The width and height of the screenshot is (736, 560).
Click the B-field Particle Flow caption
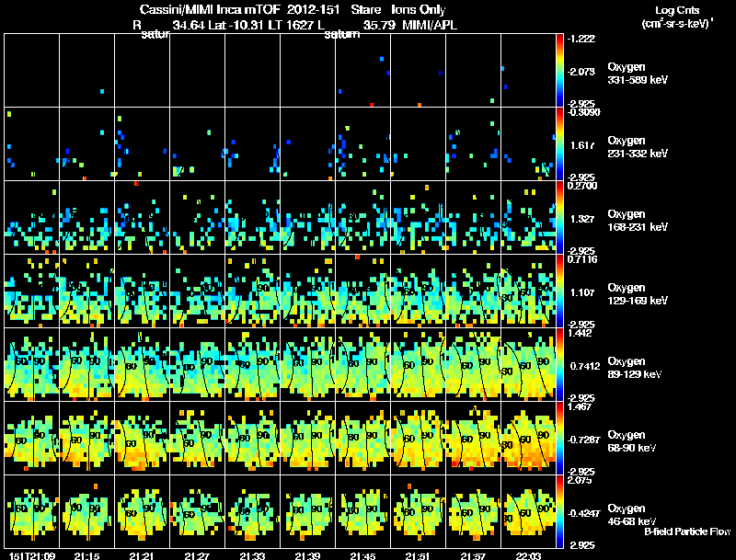pos(687,531)
